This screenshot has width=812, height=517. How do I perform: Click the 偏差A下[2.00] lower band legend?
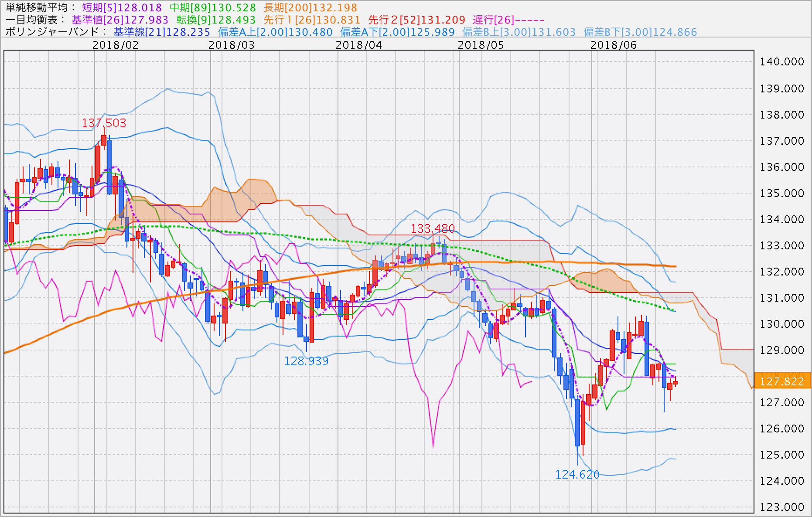[397, 32]
